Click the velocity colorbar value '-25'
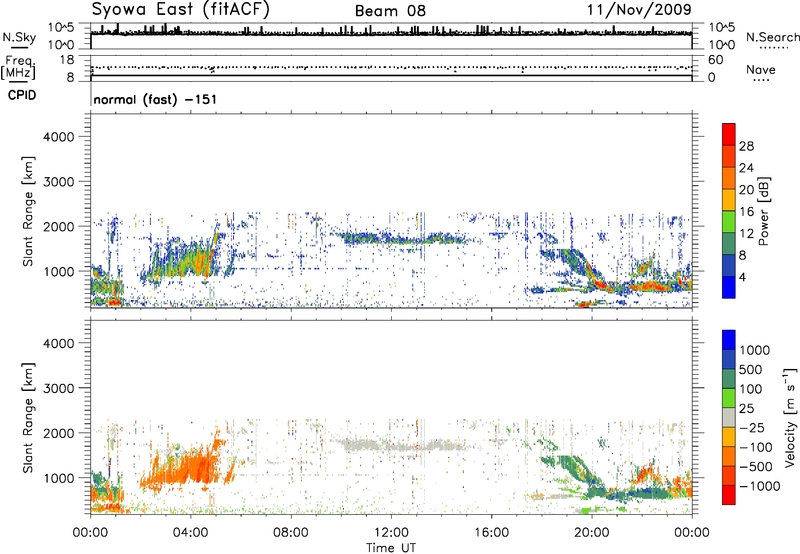 752,428
